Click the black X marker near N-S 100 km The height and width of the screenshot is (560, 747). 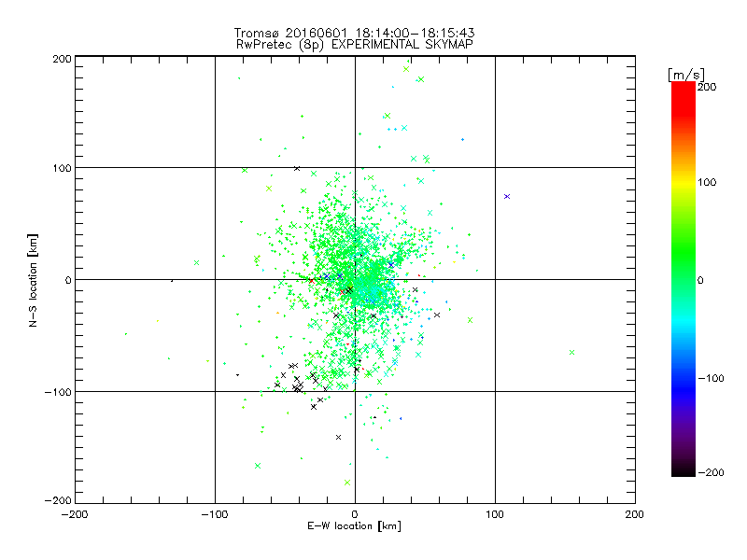297,169
